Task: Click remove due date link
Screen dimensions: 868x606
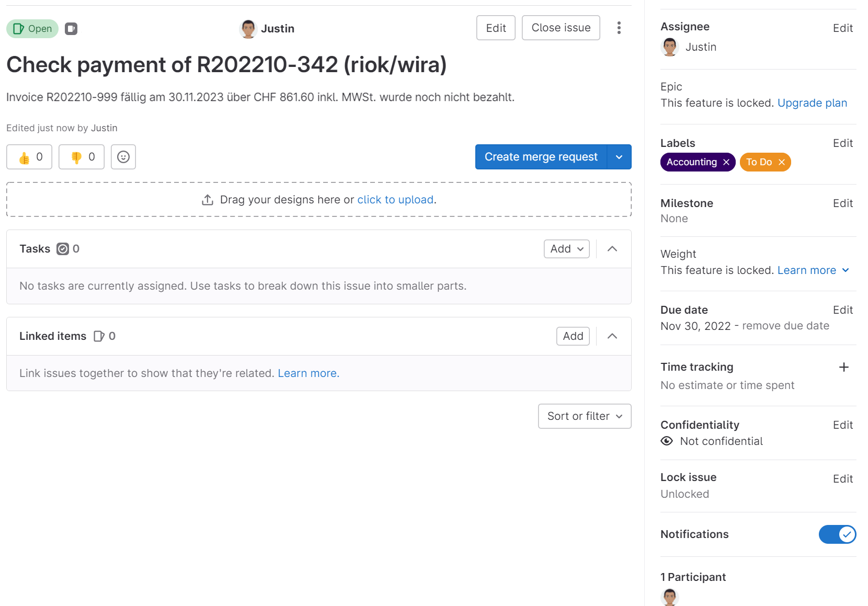Action: 785,326
